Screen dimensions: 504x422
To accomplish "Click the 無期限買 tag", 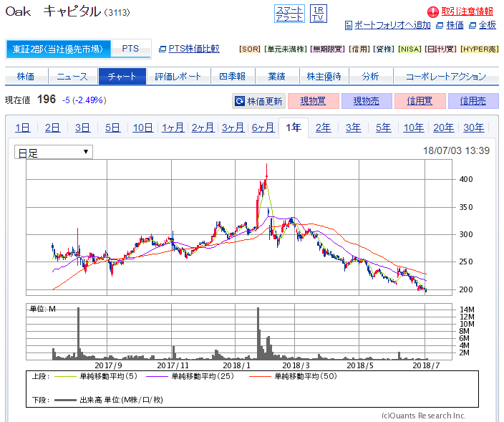I will (328, 49).
